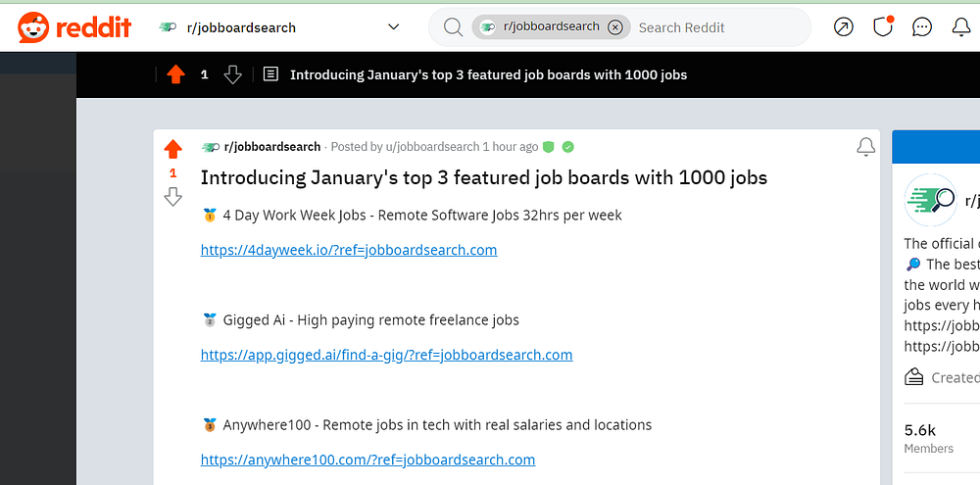Screen dimensions: 980x485
Task: Toggle the downvote arrow on the post
Action: 173,197
